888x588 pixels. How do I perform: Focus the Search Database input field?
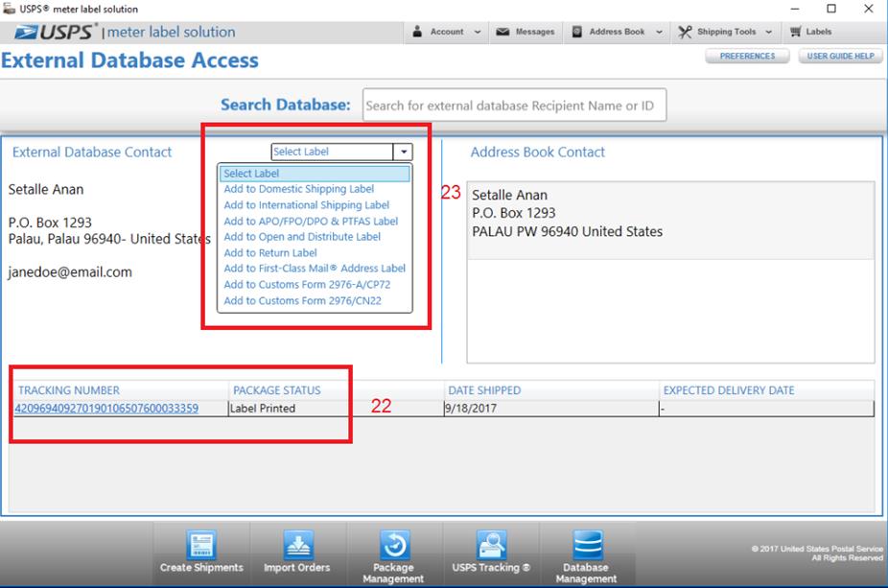click(x=514, y=105)
